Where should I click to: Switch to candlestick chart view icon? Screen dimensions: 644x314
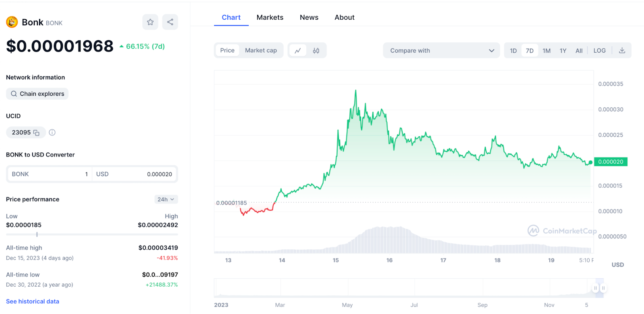316,51
